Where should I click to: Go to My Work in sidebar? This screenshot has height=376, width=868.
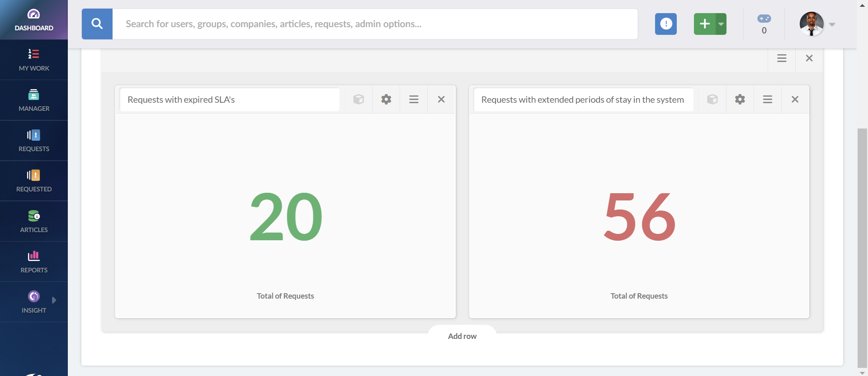34,60
